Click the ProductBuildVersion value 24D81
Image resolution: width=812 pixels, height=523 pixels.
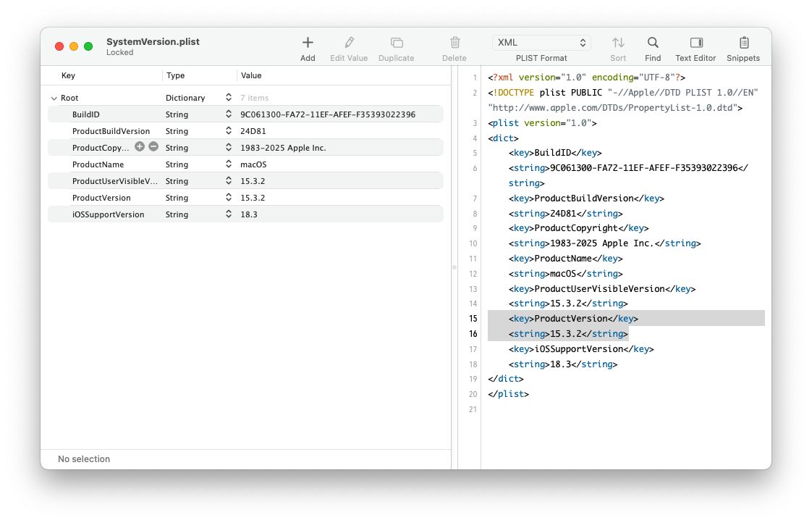253,131
